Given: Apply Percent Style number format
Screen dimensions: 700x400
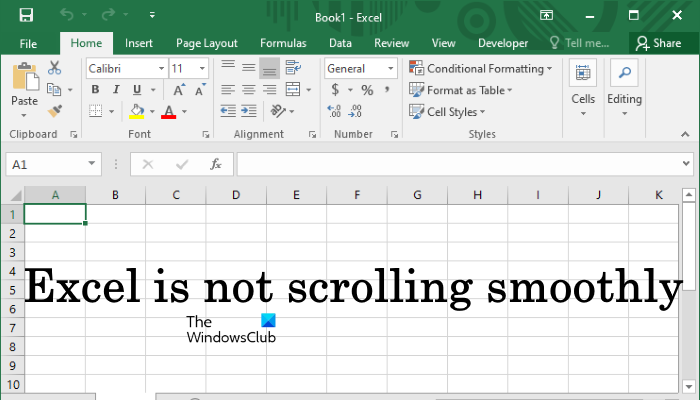Looking at the screenshot, I should coord(367,90).
